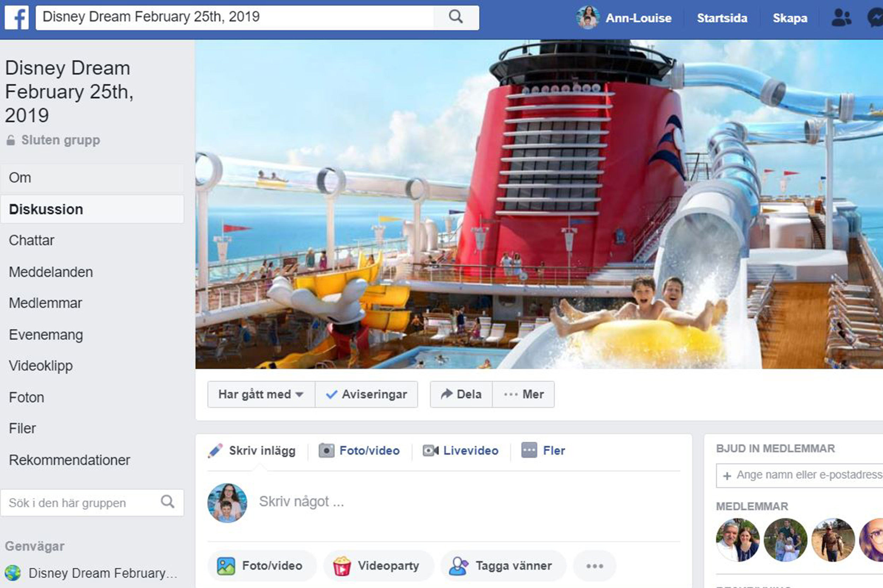Open the first member's profile picture
Screen dimensions: 883x588
738,540
